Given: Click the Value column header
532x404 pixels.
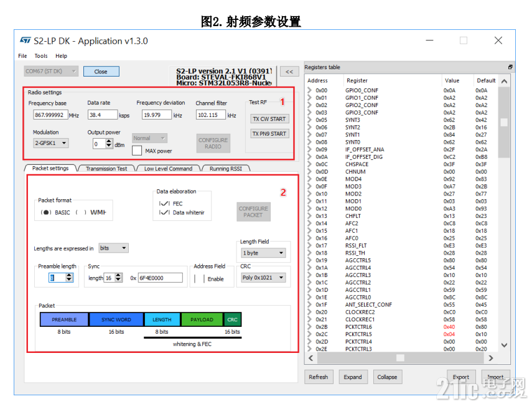Looking at the screenshot, I should point(452,81).
